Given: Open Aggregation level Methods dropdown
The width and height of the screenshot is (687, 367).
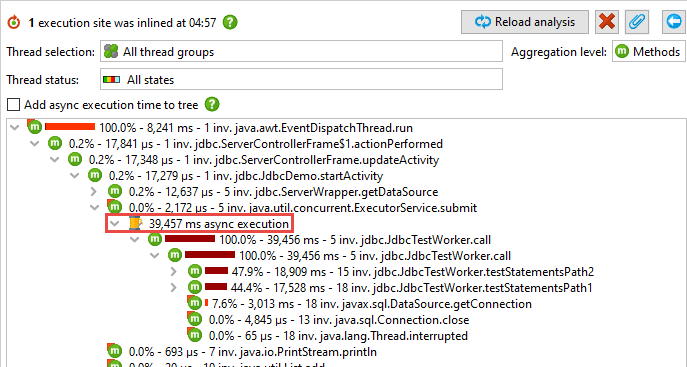Looking at the screenshot, I should click(648, 52).
